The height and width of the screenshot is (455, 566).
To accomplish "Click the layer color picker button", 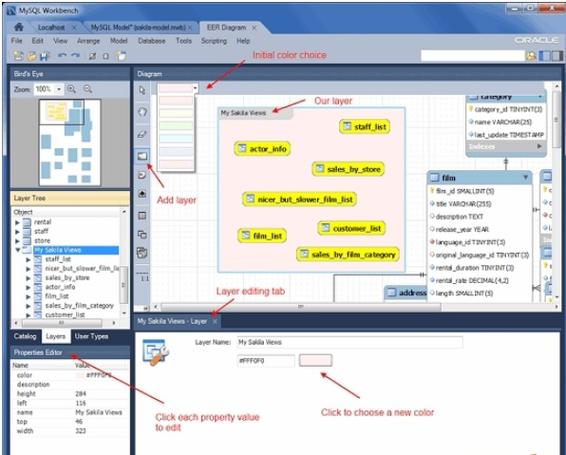I will pyautogui.click(x=315, y=360).
